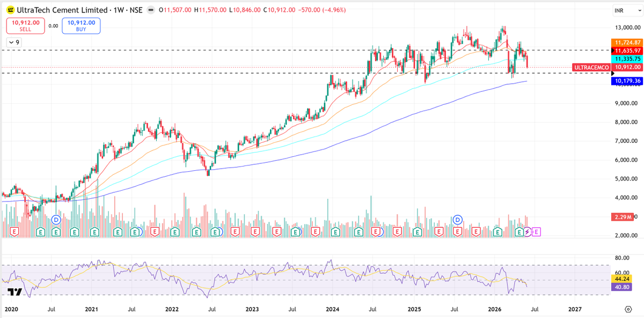Click the blue BUY 10,912.00 button

click(x=82, y=26)
